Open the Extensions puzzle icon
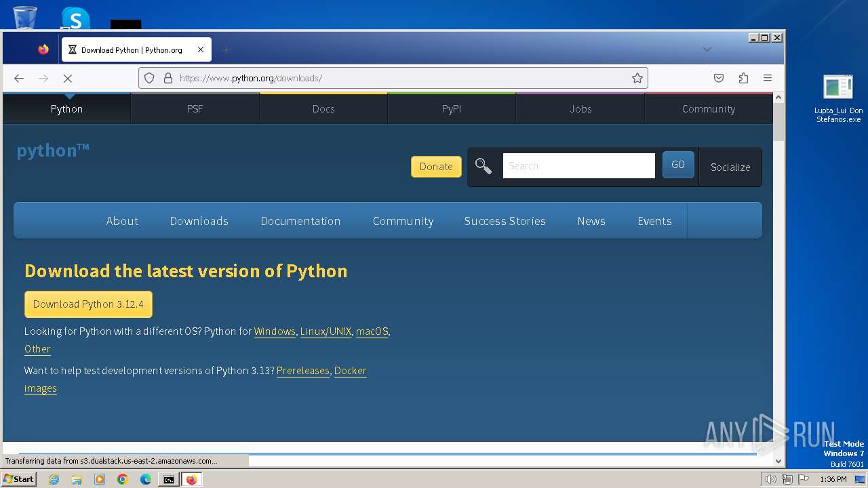 tap(743, 78)
